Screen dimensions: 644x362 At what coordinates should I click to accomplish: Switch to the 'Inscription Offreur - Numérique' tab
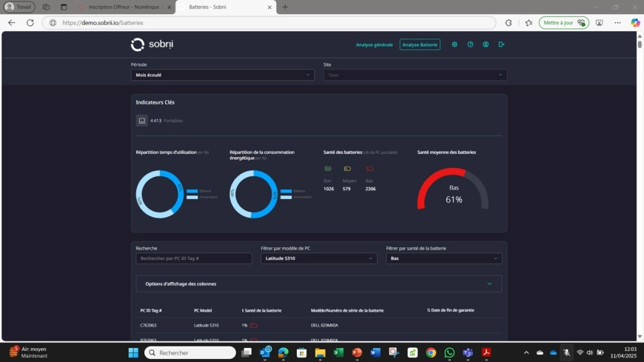(124, 7)
